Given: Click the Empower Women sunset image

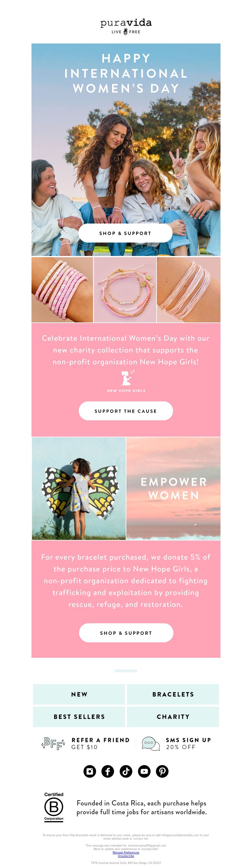Looking at the screenshot, I should [174, 489].
